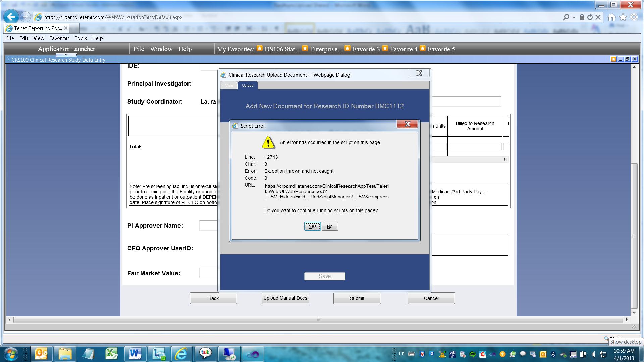Open the Favorites menu in IE
This screenshot has height=362, width=644.
coord(59,38)
